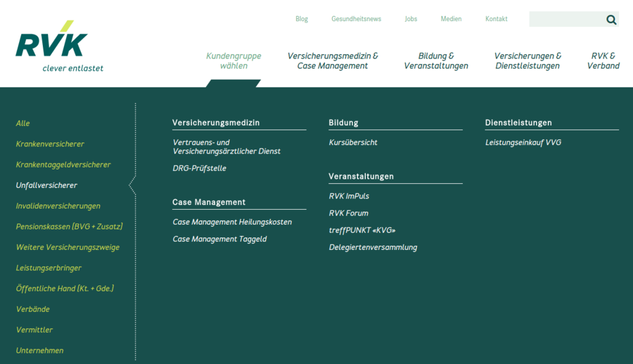Open Gesundheitsnews in top bar

[356, 19]
